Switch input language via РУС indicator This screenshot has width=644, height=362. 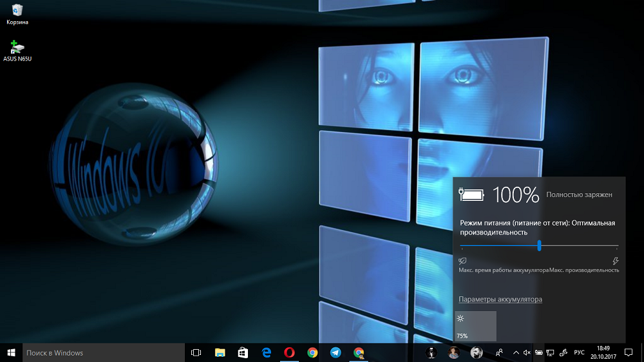[x=579, y=352]
